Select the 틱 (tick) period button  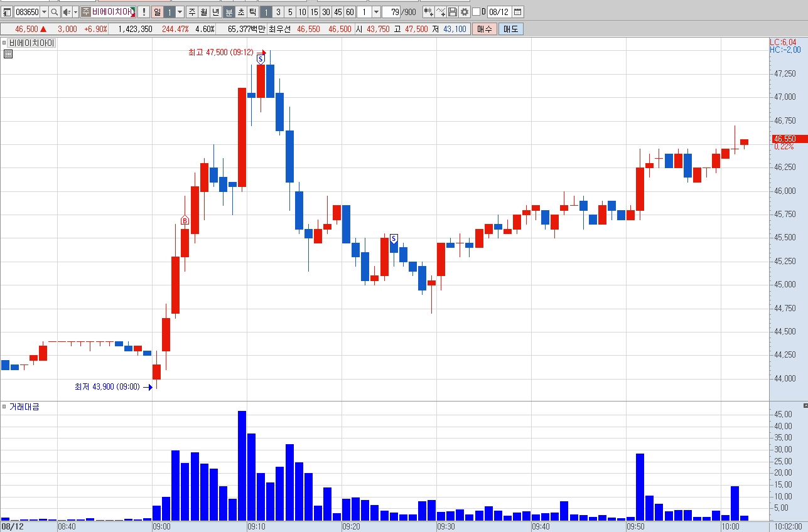pos(253,12)
